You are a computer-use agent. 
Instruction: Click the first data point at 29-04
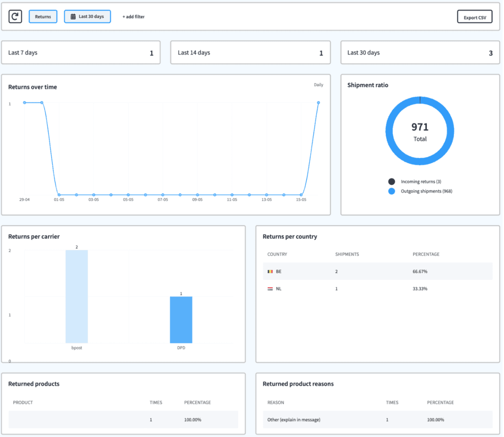24,103
